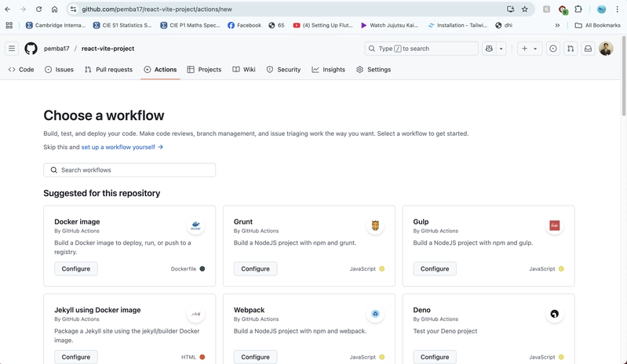Click the Docker logo on Docker image card

195,226
